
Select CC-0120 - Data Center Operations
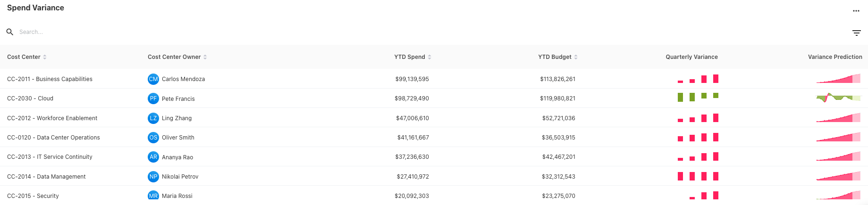53,138
